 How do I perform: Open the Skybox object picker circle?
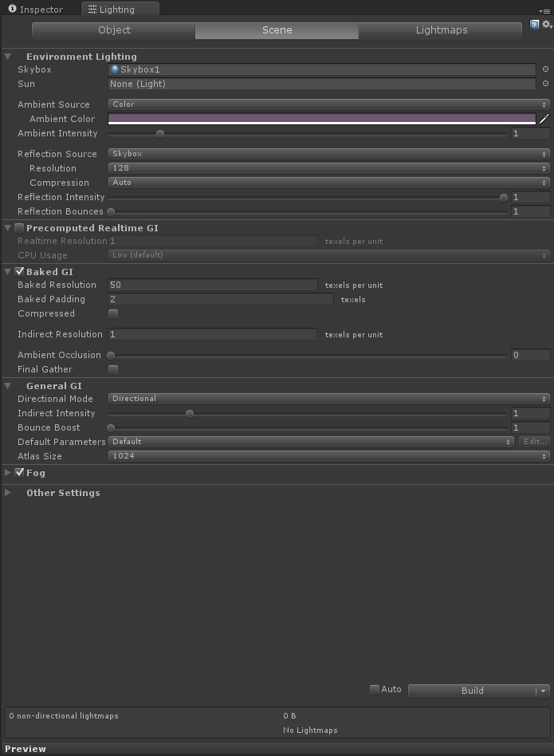click(x=544, y=71)
